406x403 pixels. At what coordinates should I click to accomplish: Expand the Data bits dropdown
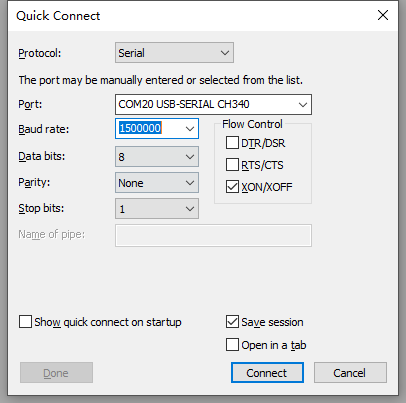click(157, 157)
